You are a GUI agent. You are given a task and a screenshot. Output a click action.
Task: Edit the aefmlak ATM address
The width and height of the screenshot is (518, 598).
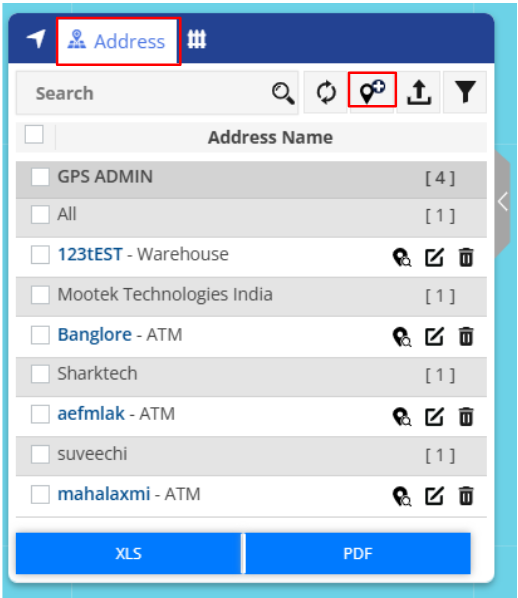click(434, 416)
